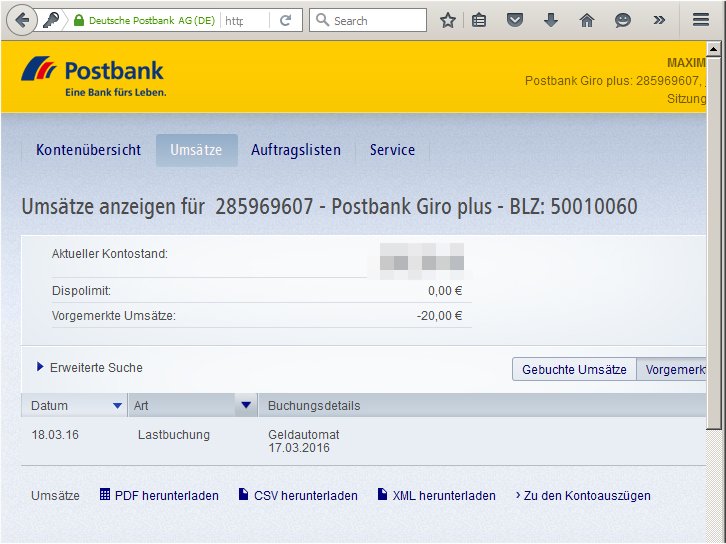This screenshot has width=726, height=544.
Task: Save page to Pocket icon
Action: (515, 20)
